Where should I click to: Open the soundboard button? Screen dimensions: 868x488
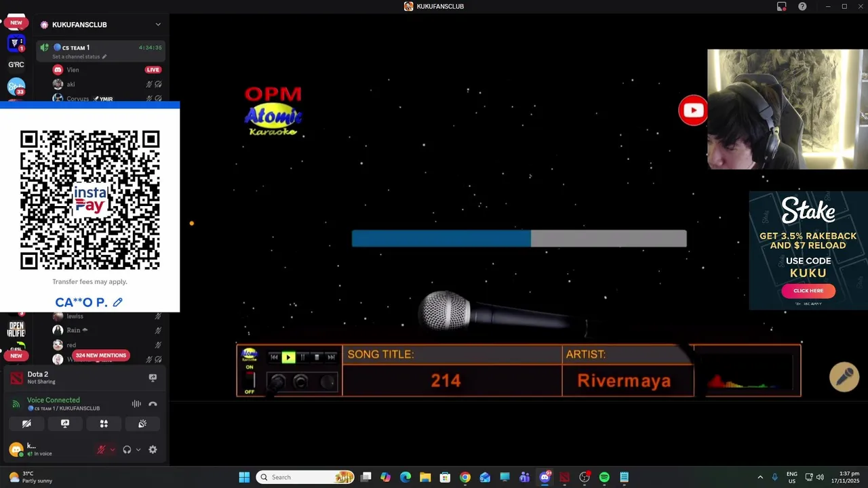pyautogui.click(x=142, y=424)
